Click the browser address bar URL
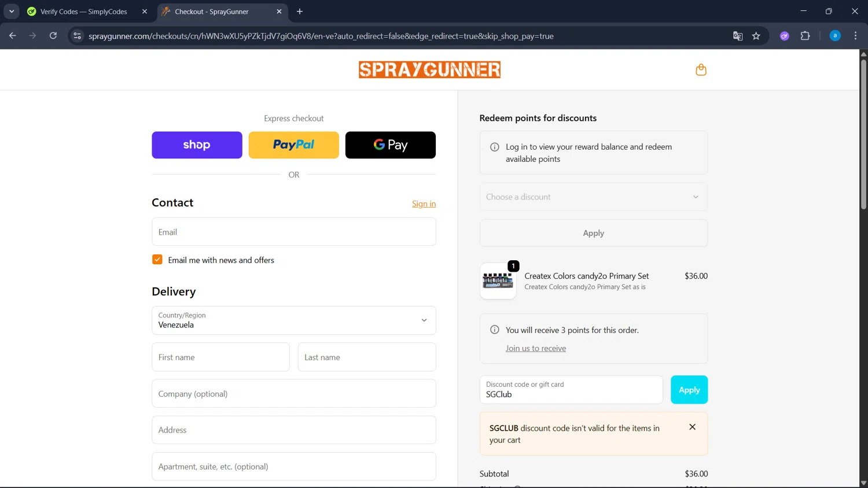The image size is (868, 488). coord(321,36)
